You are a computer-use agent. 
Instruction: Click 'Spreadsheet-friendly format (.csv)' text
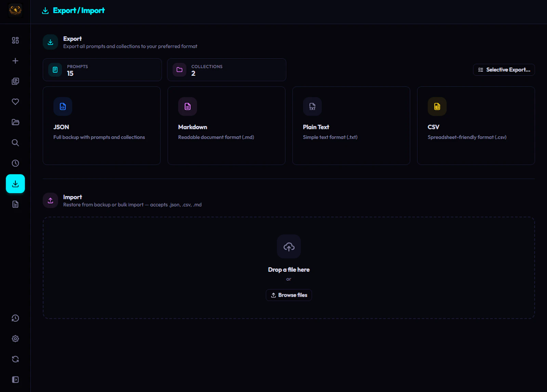[x=467, y=137]
